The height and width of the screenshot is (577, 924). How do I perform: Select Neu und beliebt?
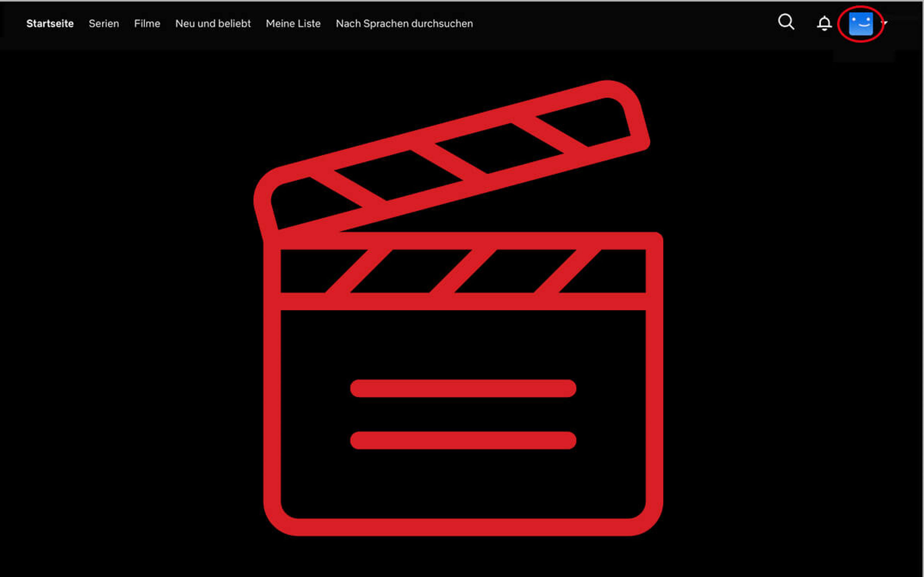[x=213, y=24]
